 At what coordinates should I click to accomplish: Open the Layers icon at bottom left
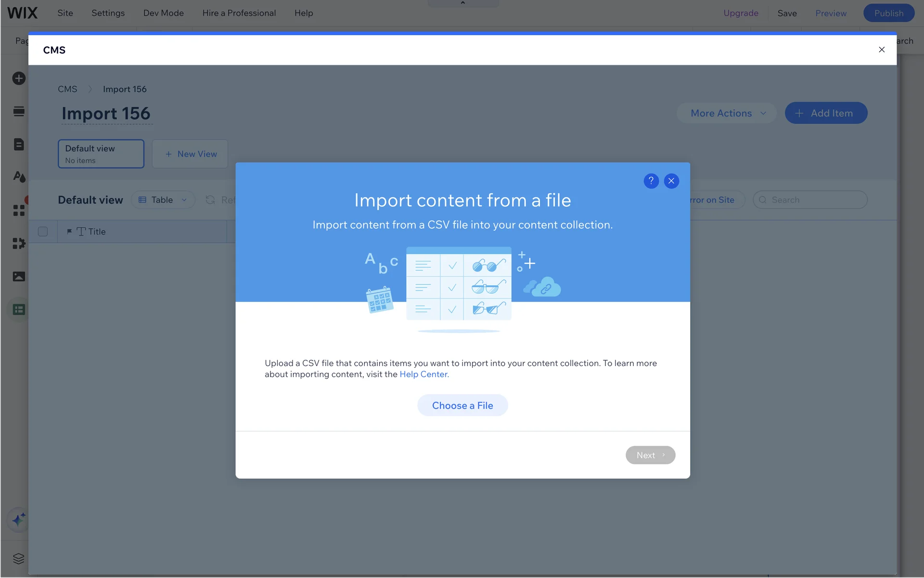click(19, 559)
